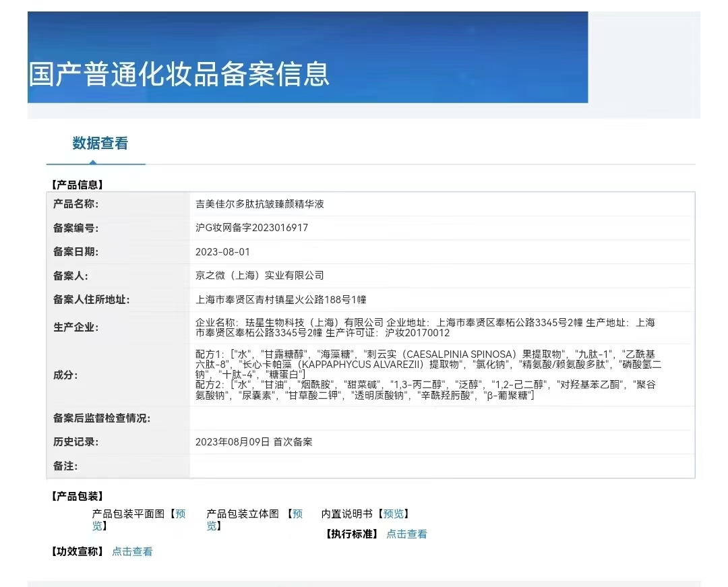Screen dimensions: 728x587
Task: Click 点击查看 next to 功效宣称
Action: click(x=132, y=552)
